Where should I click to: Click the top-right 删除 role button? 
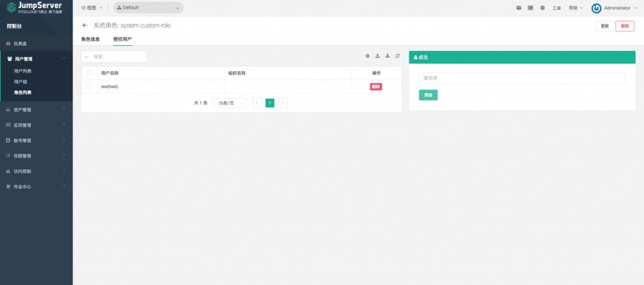click(x=625, y=26)
